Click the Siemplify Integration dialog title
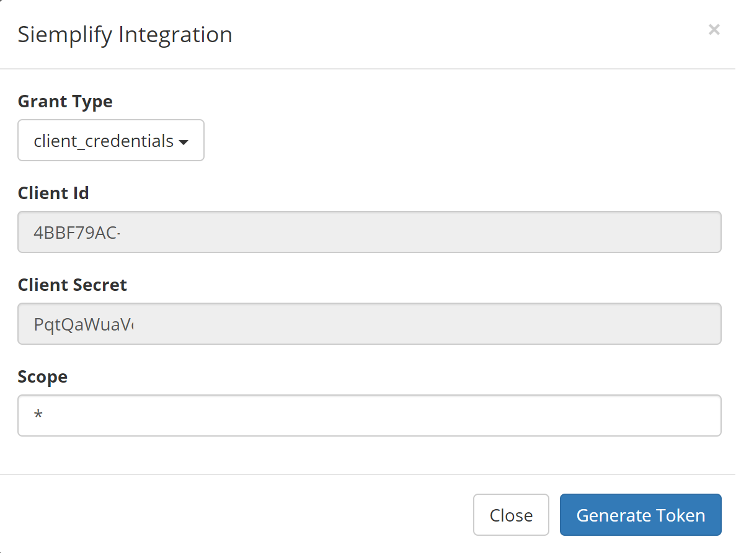The image size is (736, 560). pyautogui.click(x=125, y=35)
